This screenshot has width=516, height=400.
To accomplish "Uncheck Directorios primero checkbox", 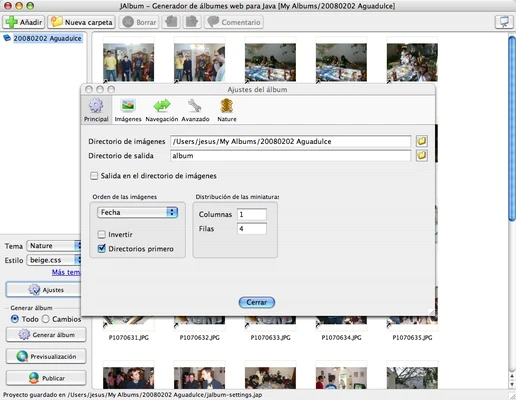I will point(102,249).
